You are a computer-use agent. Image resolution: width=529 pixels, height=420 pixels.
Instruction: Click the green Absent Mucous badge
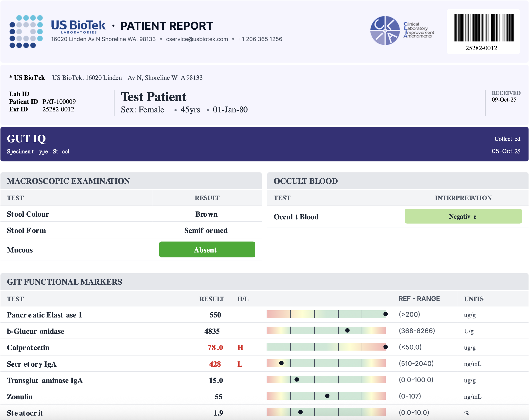(x=207, y=250)
